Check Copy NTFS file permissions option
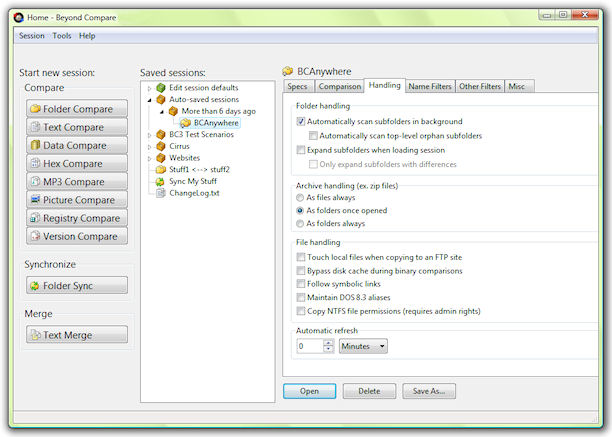The image size is (612, 437). (301, 311)
